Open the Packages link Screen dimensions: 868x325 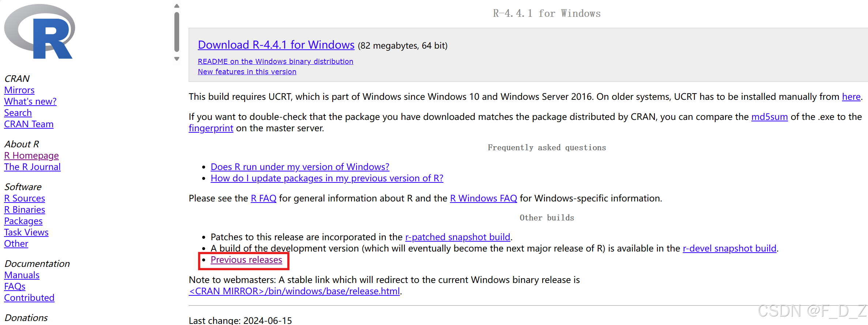click(x=23, y=221)
